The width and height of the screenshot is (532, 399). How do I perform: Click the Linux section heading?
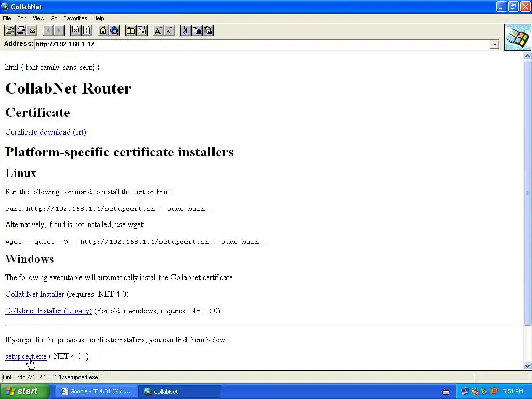[21, 174]
